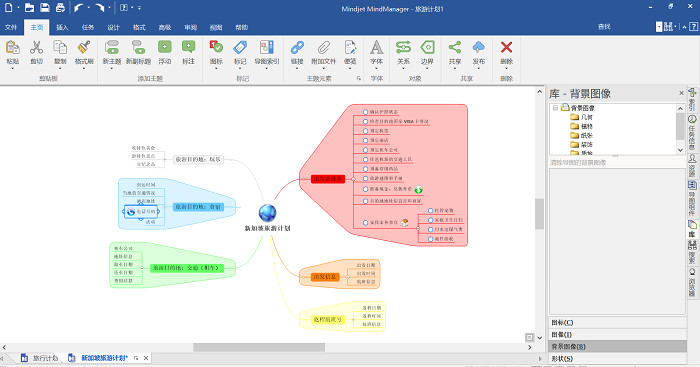This screenshot has width=700, height=367.
Task: Click the 链接 hyperlink icon
Action: [x=297, y=53]
